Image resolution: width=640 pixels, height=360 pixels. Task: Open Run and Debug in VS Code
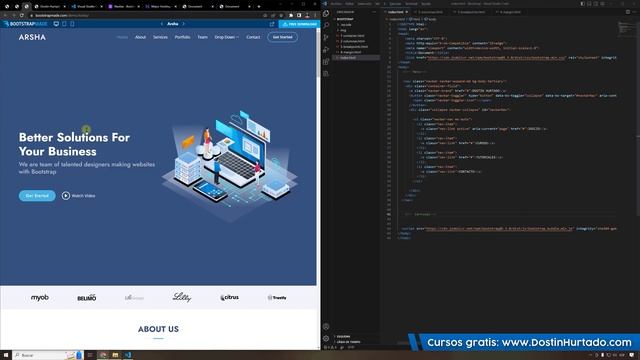[x=326, y=50]
